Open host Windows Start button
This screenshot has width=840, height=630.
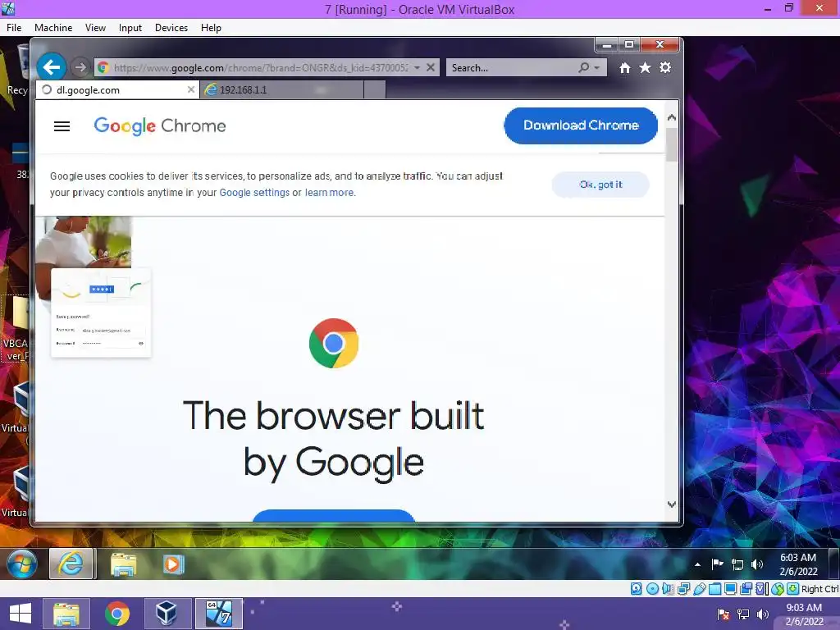(21, 614)
